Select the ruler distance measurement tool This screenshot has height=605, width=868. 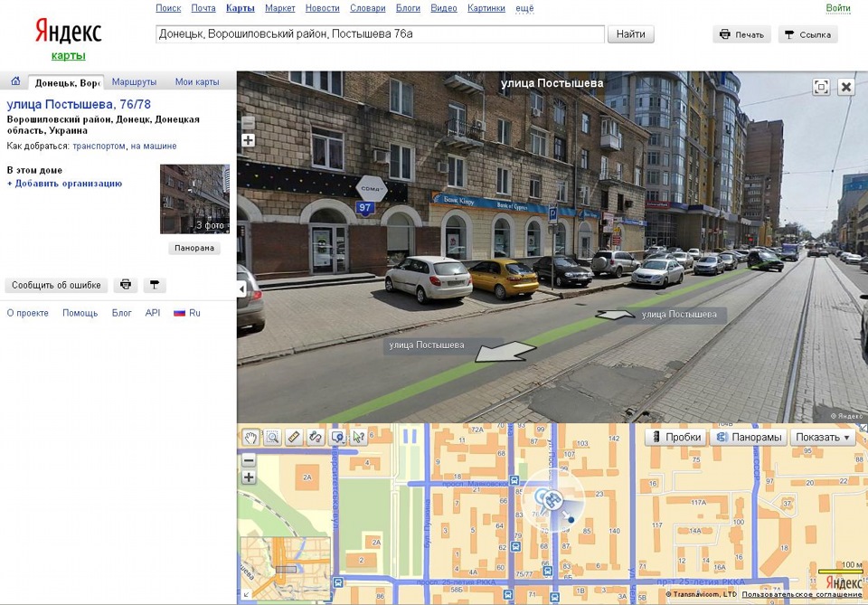click(x=294, y=438)
